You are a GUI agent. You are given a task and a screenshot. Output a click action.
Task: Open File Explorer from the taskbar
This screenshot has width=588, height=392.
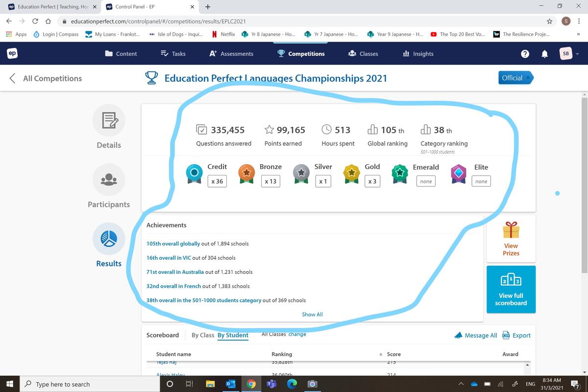[210, 384]
